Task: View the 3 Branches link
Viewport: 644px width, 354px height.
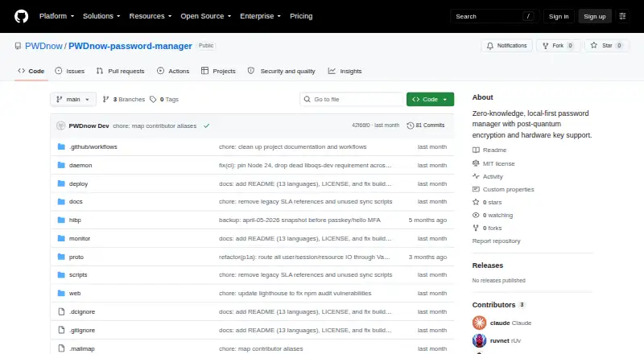Action: coord(124,100)
